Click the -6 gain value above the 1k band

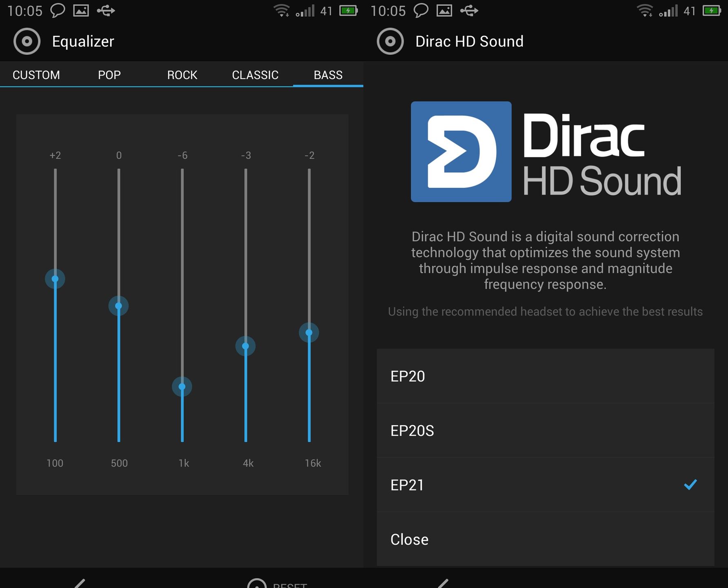pyautogui.click(x=182, y=155)
